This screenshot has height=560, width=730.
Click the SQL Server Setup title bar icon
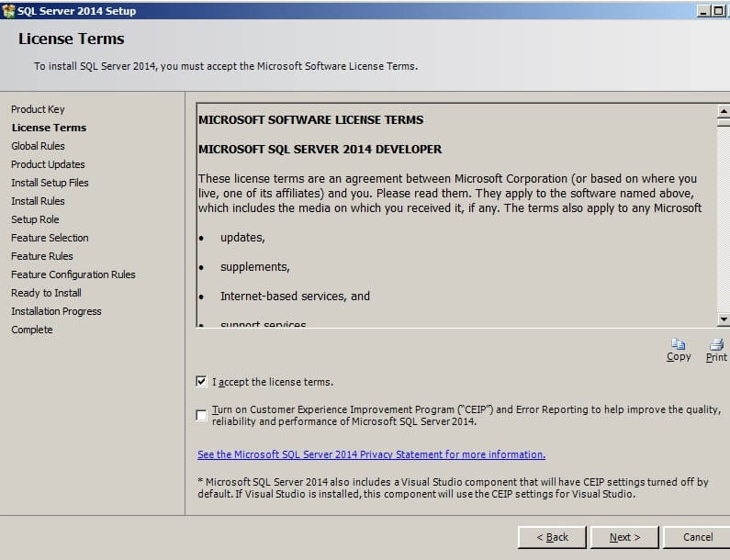[8, 11]
